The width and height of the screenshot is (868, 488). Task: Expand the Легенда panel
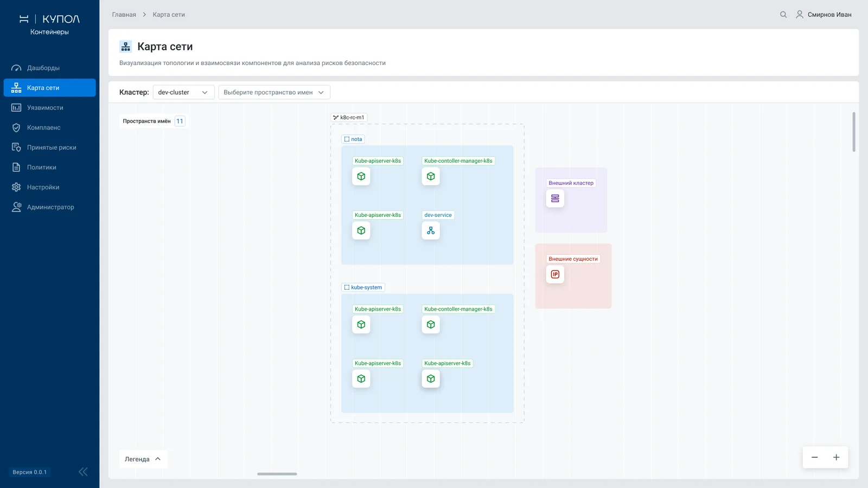[143, 459]
